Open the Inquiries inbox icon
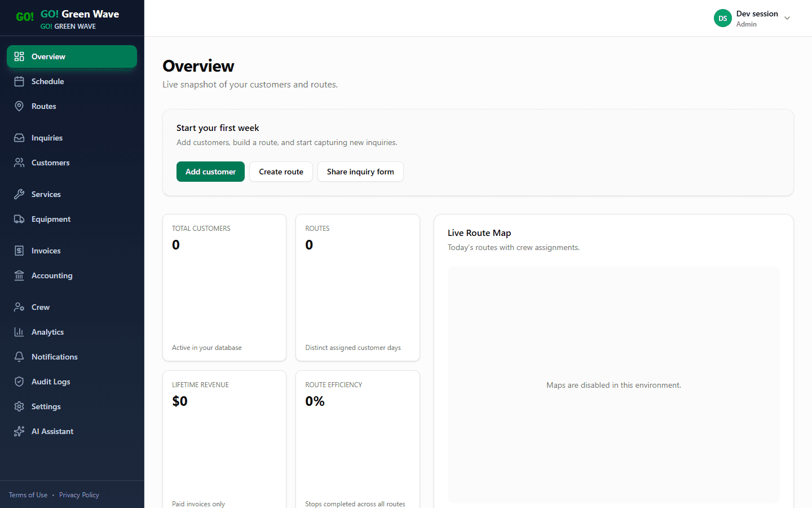 pos(19,137)
